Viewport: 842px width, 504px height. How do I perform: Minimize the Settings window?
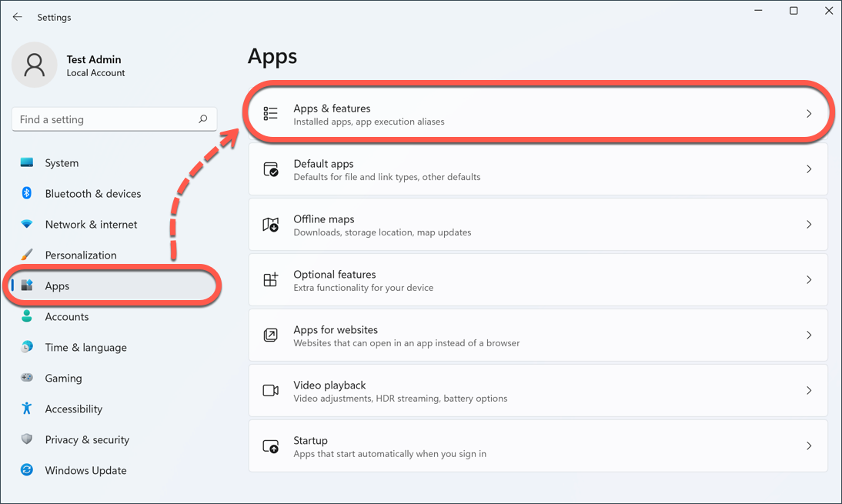point(758,11)
